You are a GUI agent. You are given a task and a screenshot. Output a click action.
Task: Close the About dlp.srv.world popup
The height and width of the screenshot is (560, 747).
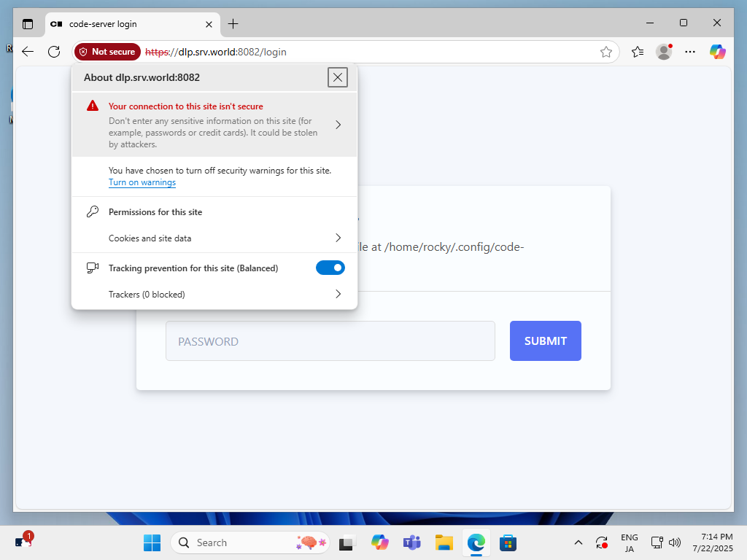point(337,77)
